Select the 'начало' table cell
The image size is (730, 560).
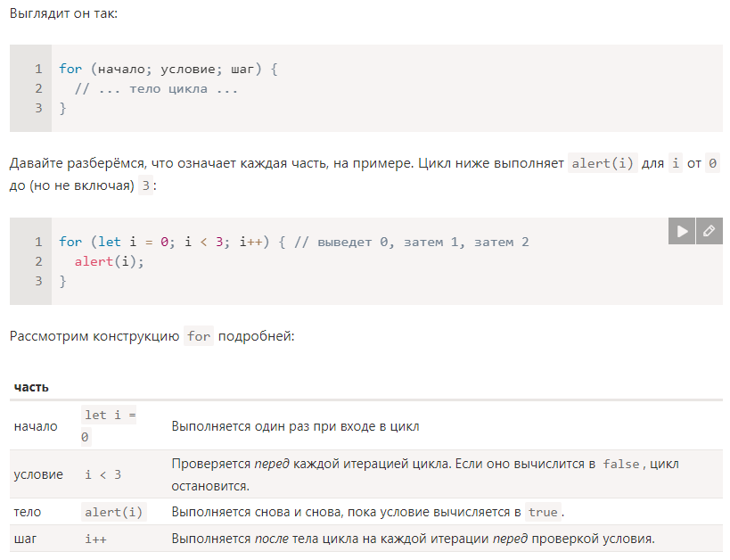[x=36, y=426]
